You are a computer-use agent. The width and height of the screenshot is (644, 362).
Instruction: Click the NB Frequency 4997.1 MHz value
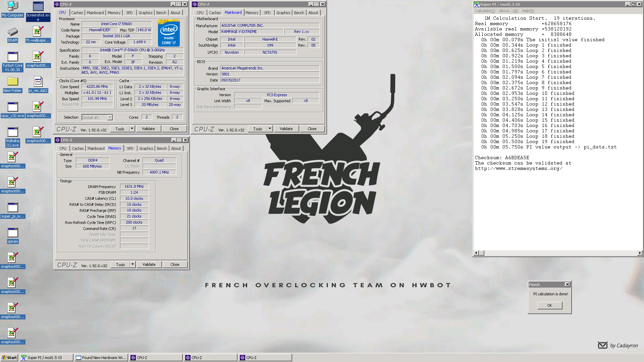tap(159, 172)
